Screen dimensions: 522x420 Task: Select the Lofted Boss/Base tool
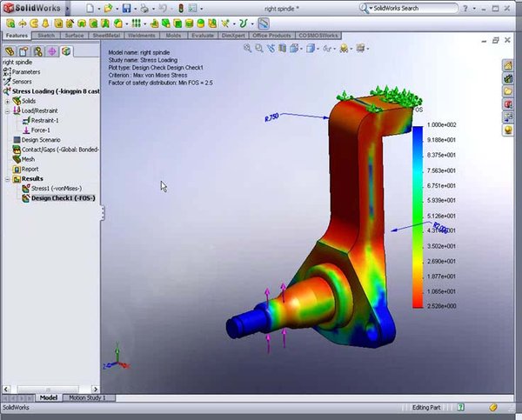pos(45,23)
